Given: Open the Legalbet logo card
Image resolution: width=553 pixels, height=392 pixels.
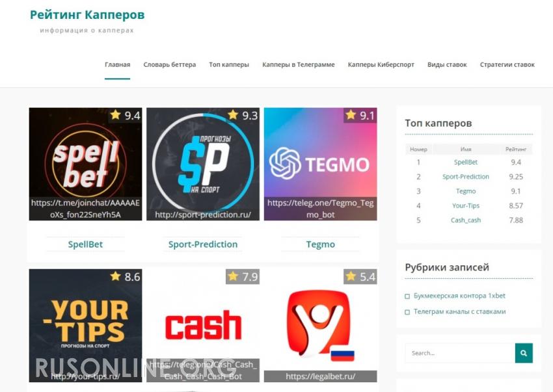Looking at the screenshot, I should point(320,326).
